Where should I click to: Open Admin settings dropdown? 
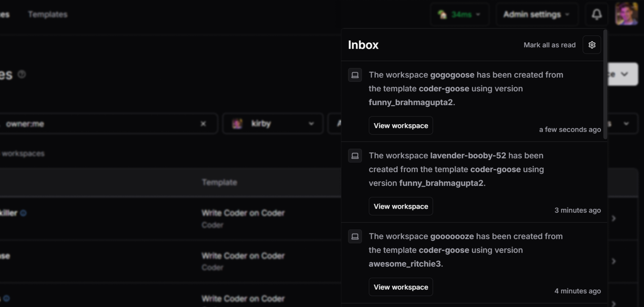click(537, 14)
